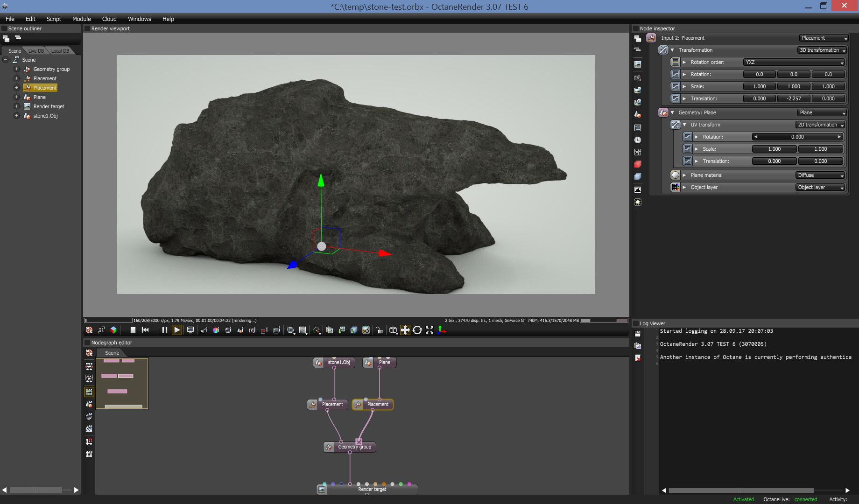Screen dimensions: 859x504
Task: Open the Rotation order YXZ dropdown
Action: (794, 62)
